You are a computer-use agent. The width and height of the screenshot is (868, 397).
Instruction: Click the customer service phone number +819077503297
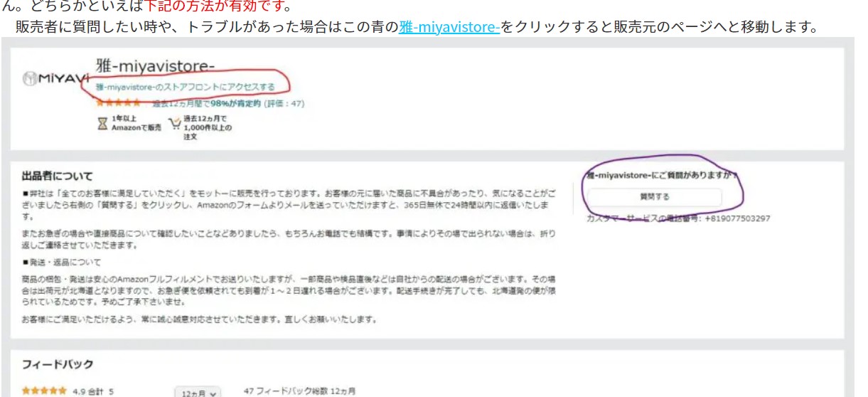point(737,218)
